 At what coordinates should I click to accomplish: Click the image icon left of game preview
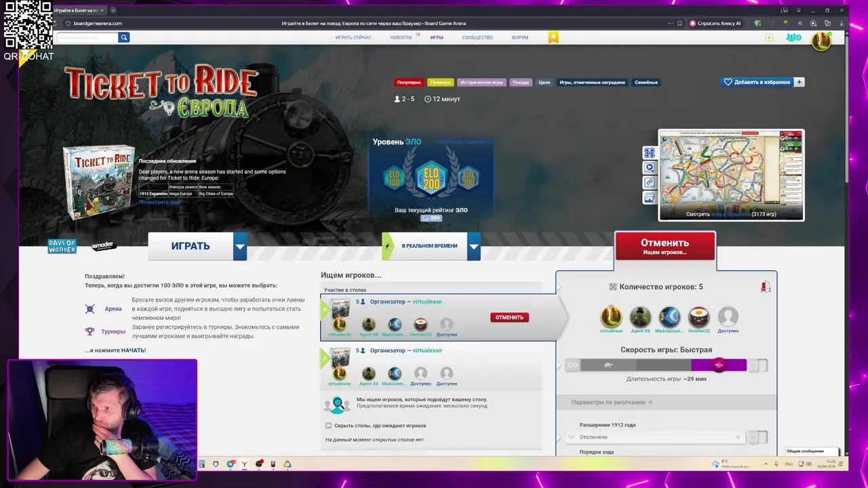(649, 198)
